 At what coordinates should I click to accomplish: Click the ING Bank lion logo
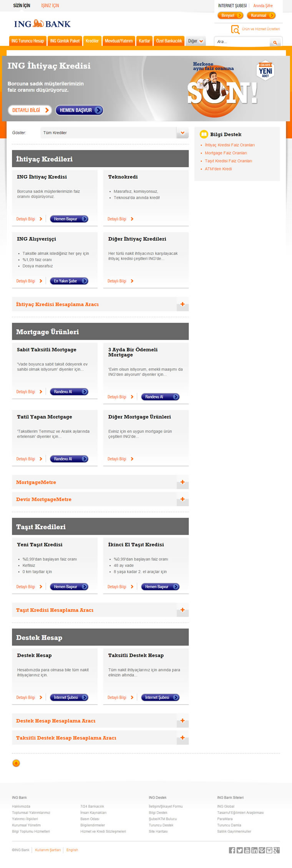click(x=38, y=23)
